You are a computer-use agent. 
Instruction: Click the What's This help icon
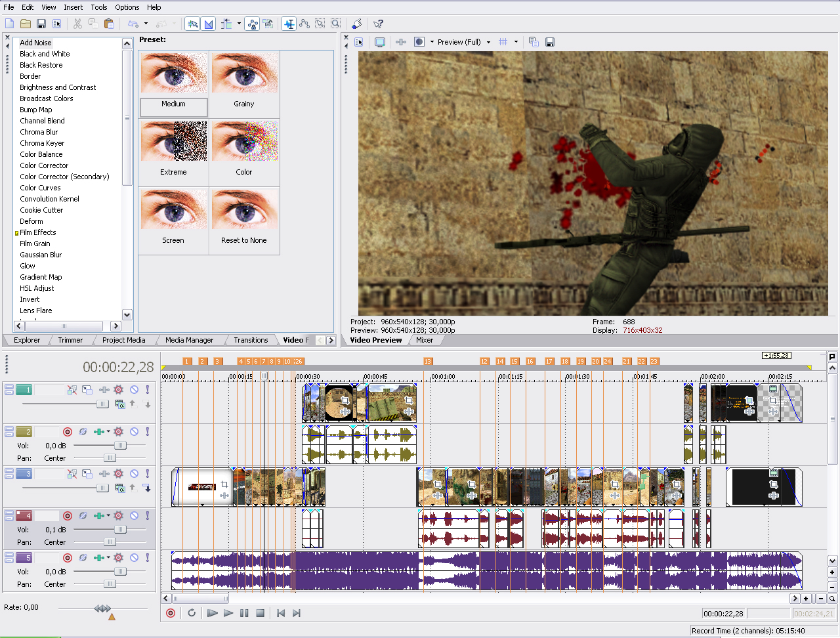click(378, 24)
